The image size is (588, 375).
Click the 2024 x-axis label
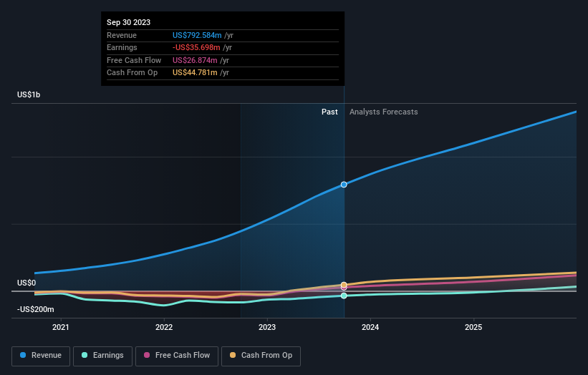(370, 327)
